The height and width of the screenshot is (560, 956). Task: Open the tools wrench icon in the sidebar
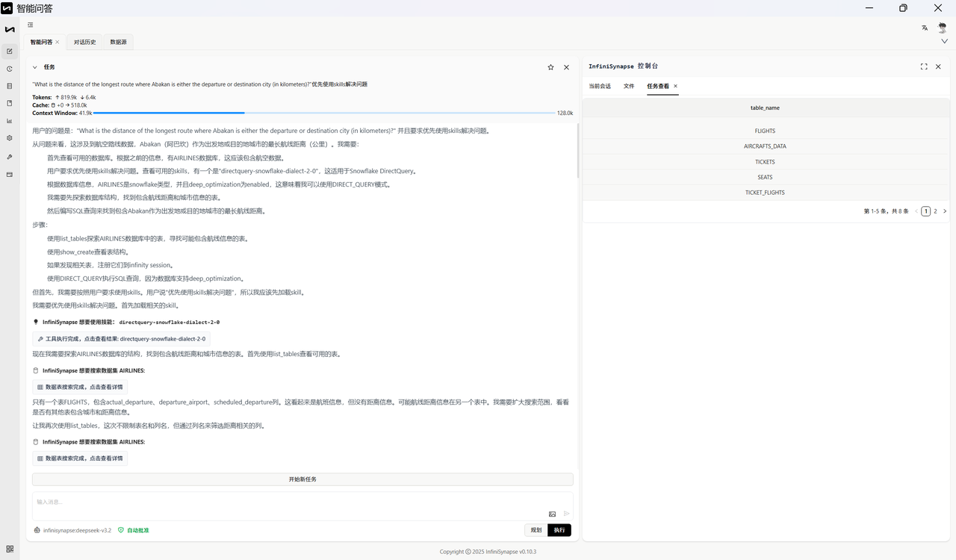click(10, 157)
